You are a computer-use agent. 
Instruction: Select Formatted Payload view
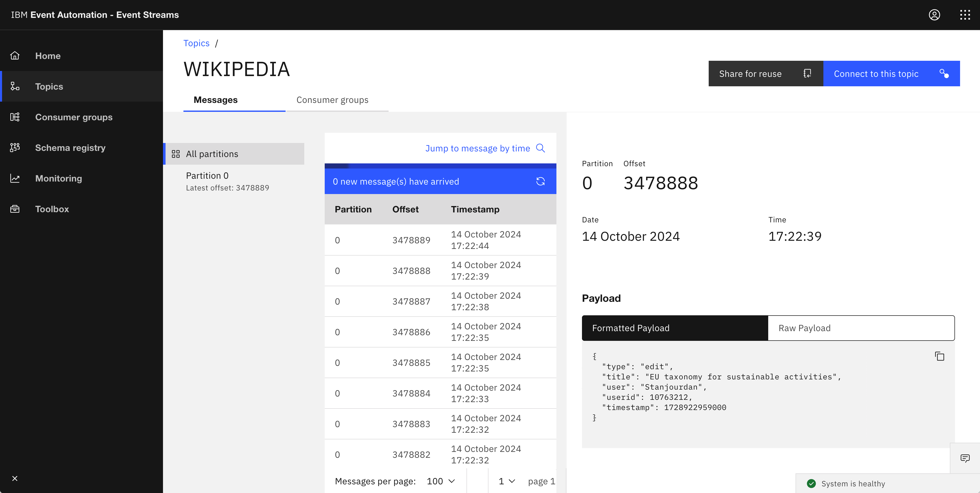coord(674,328)
